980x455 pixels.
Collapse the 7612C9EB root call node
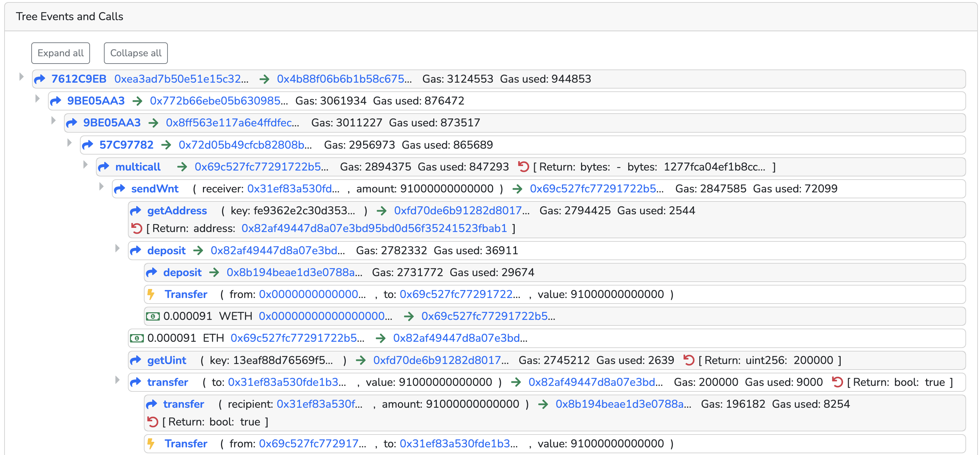click(22, 77)
